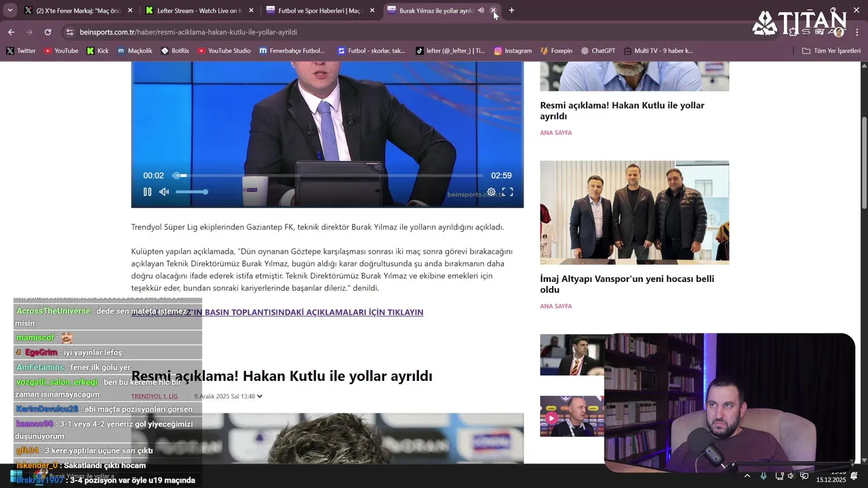Show hidden system tray icons chevron
Screen dimensions: 868x488
click(x=747, y=476)
